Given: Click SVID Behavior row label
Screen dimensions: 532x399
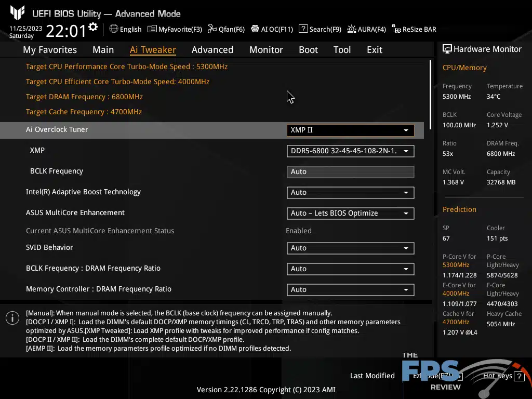Looking at the screenshot, I should (49, 247).
